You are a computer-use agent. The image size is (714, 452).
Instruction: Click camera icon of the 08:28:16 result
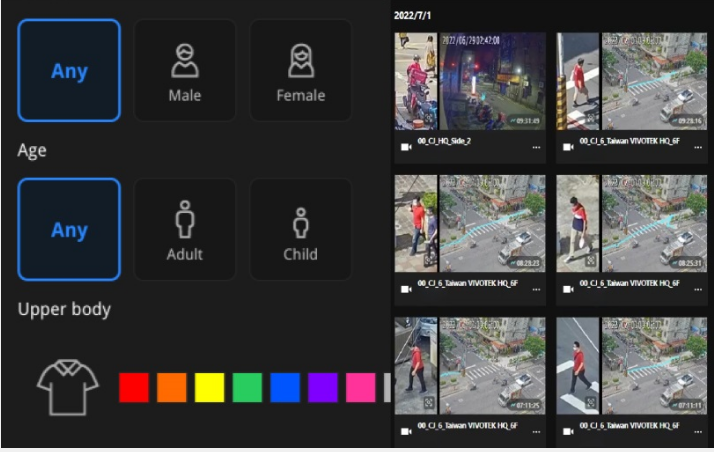tap(568, 147)
